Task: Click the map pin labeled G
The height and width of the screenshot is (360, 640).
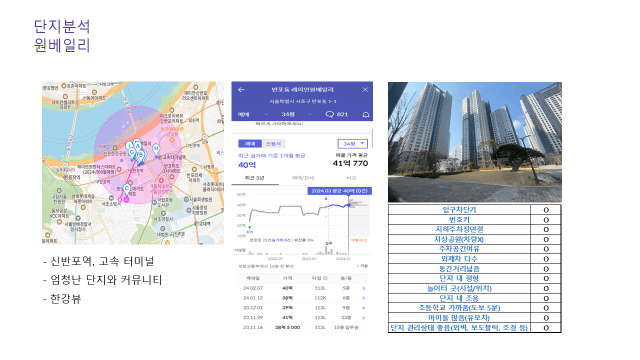Action: (132, 153)
